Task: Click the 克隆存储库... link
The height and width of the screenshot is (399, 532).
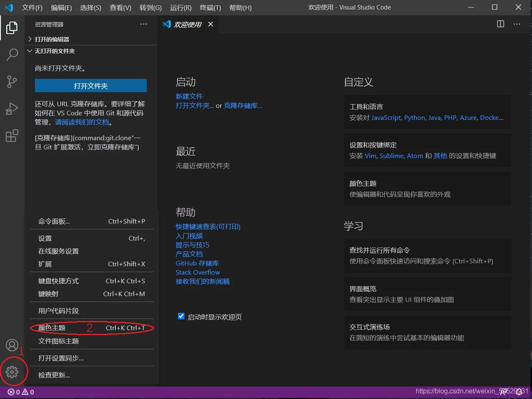Action: pos(243,106)
